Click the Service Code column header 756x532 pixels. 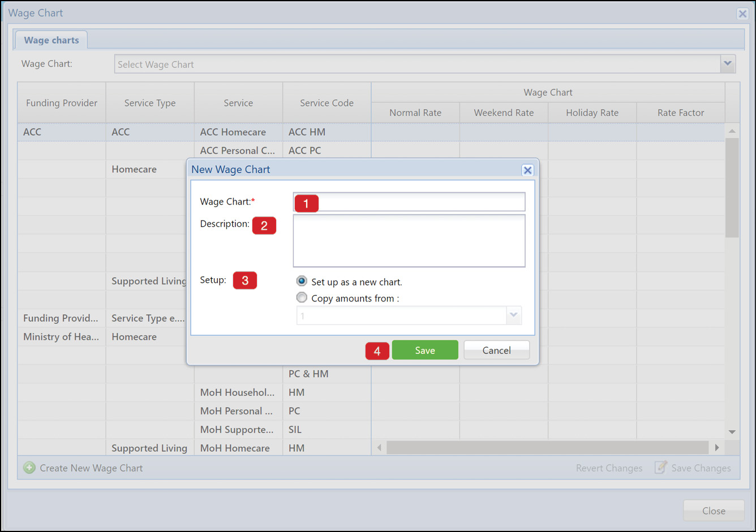327,103
